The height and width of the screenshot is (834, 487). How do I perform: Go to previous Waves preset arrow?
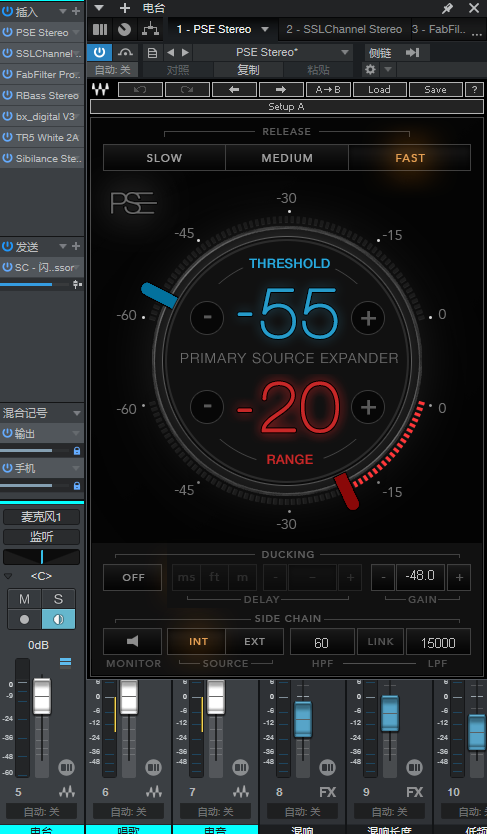click(234, 89)
